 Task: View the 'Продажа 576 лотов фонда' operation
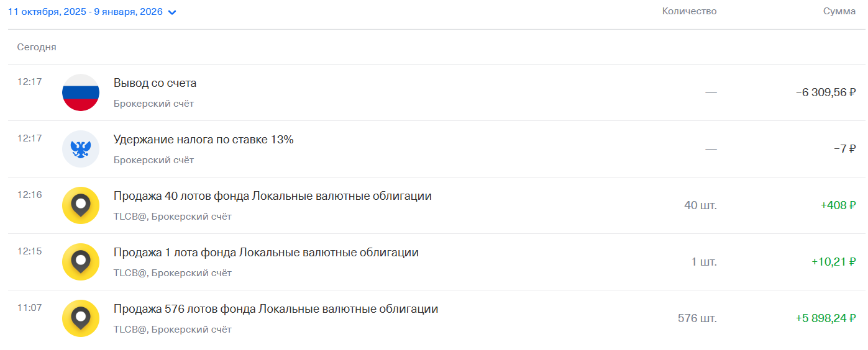point(276,309)
